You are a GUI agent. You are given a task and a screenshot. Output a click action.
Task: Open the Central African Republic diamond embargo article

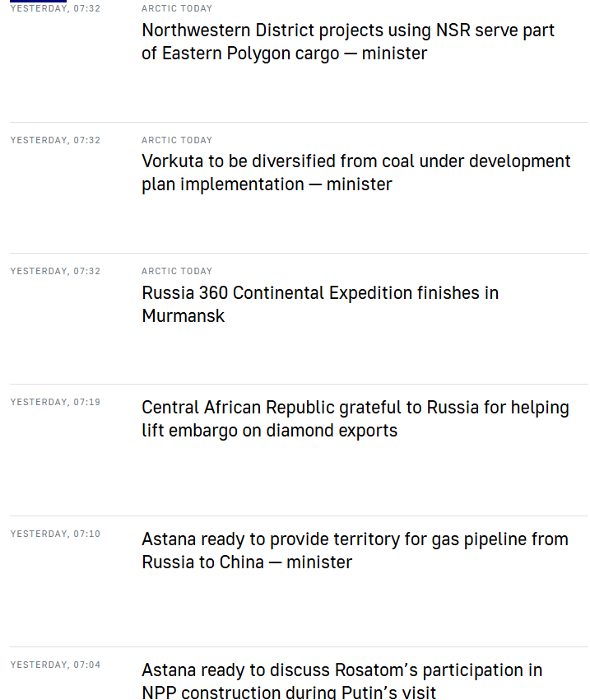355,408
